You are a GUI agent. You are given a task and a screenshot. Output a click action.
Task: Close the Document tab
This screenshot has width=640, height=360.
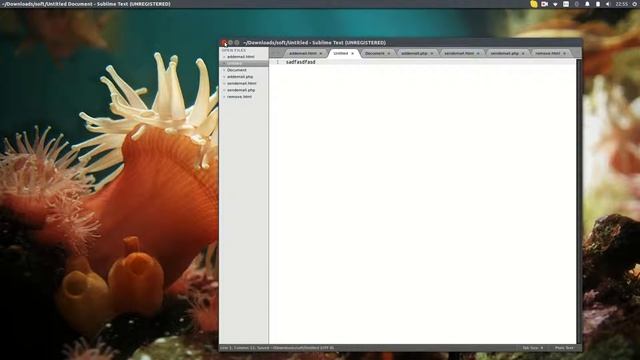click(389, 53)
